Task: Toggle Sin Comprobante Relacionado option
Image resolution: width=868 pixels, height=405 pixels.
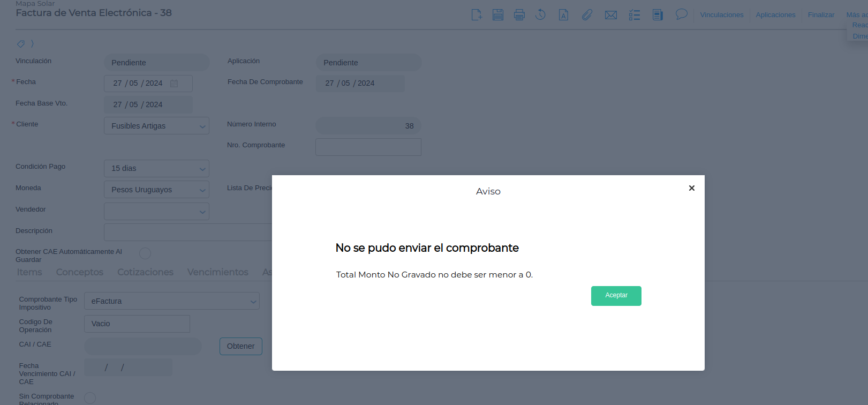Action: 90,398
